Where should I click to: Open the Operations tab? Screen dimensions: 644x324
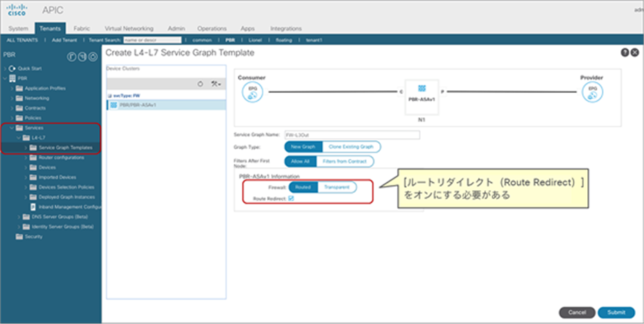click(x=212, y=28)
